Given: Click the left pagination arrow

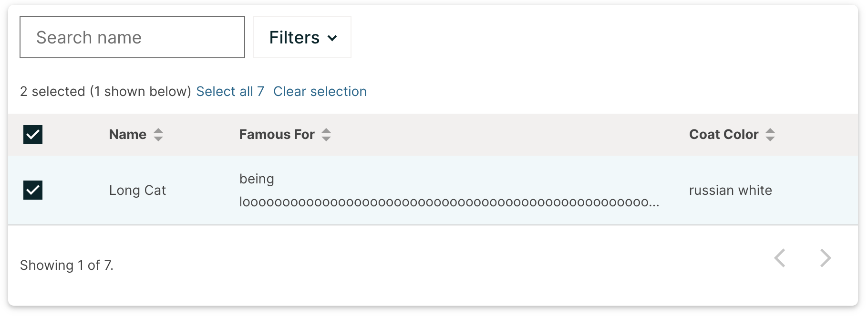Looking at the screenshot, I should pyautogui.click(x=779, y=258).
